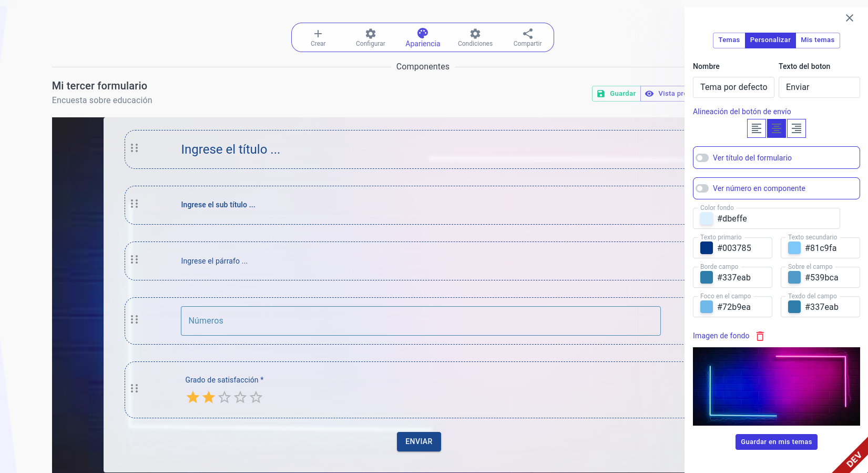Delete background image with trash icon
This screenshot has width=868, height=473.
pyautogui.click(x=760, y=336)
